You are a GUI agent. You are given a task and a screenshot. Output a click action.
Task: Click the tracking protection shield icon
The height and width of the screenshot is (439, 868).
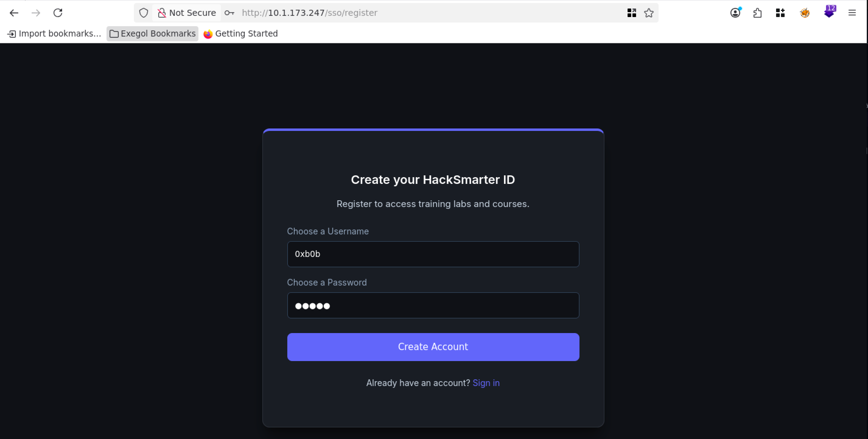(x=144, y=13)
